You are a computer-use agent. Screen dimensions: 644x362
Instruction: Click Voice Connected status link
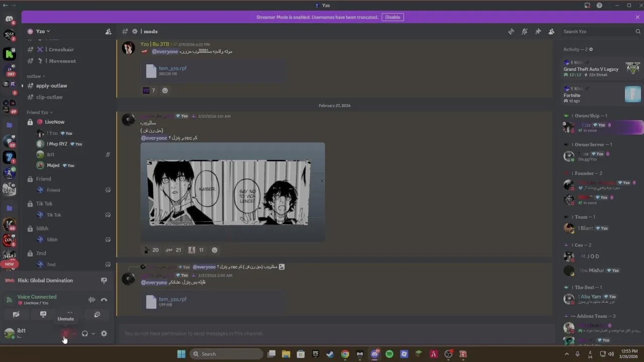[37, 297]
